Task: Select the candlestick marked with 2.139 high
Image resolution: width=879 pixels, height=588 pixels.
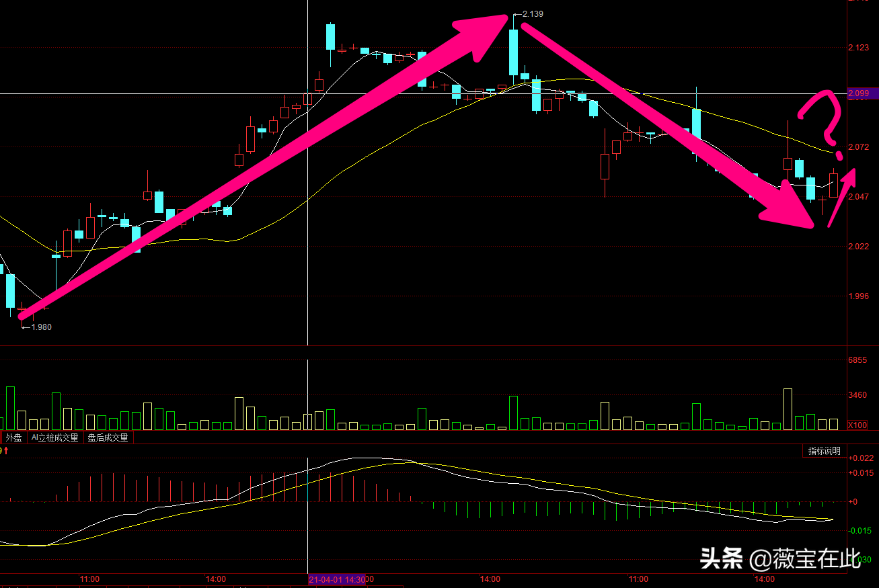Action: click(514, 52)
